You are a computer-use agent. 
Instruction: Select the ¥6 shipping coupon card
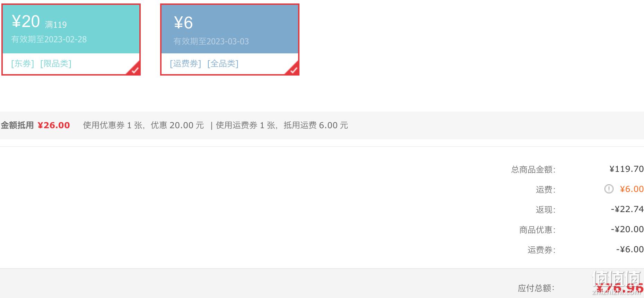(230, 40)
